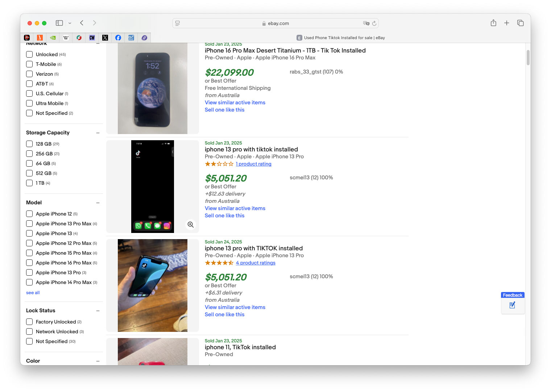551x392 pixels.
Task: Tick the Apple iPhone 13 Pro Max checkbox
Action: (x=30, y=224)
